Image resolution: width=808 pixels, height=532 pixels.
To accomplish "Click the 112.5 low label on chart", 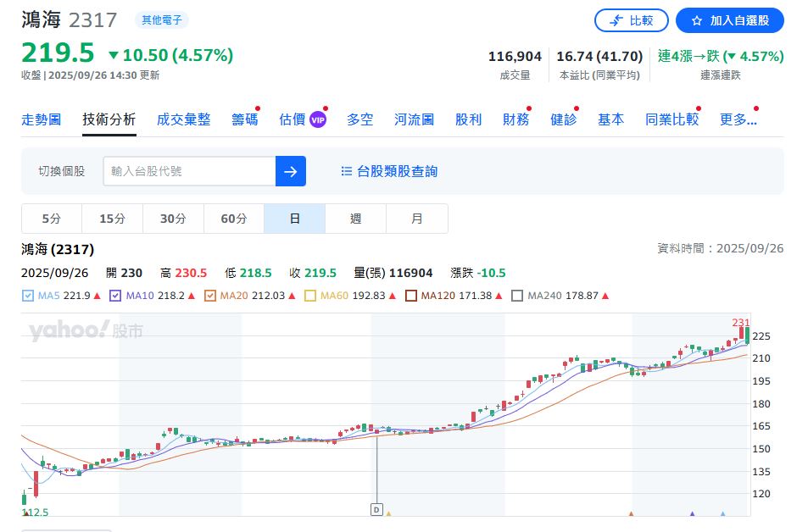I will 35,513.
